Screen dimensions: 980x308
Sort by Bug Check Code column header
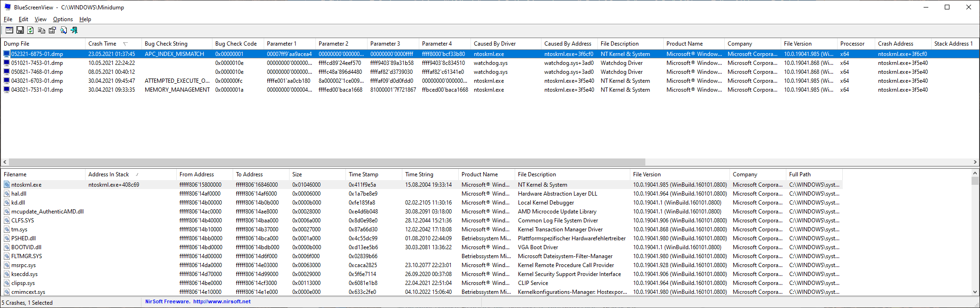[x=238, y=44]
